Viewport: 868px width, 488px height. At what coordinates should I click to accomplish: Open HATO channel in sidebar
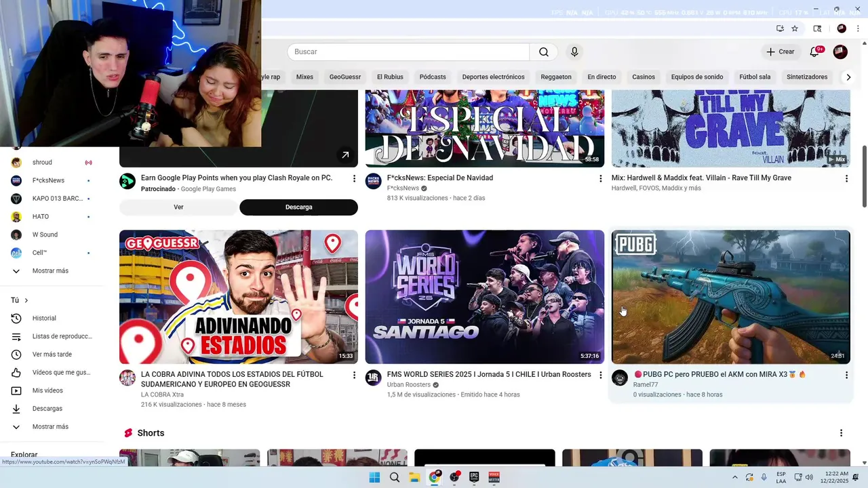(x=51, y=217)
